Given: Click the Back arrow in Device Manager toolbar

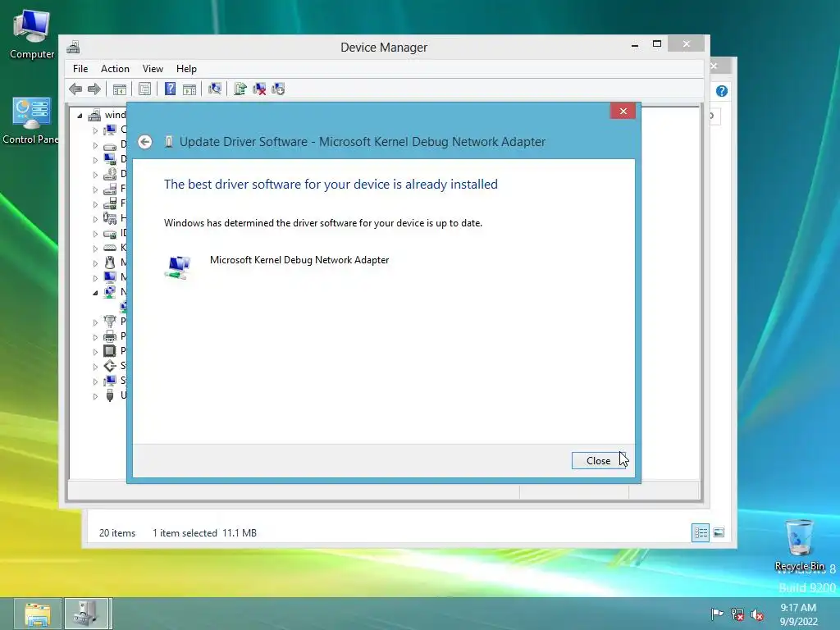Looking at the screenshot, I should coord(75,89).
